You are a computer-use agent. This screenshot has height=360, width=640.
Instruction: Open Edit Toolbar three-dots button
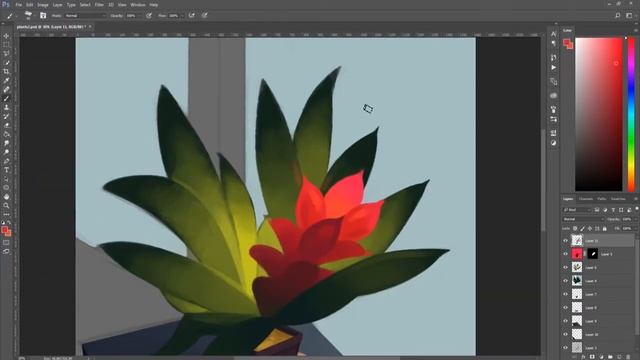[x=6, y=214]
